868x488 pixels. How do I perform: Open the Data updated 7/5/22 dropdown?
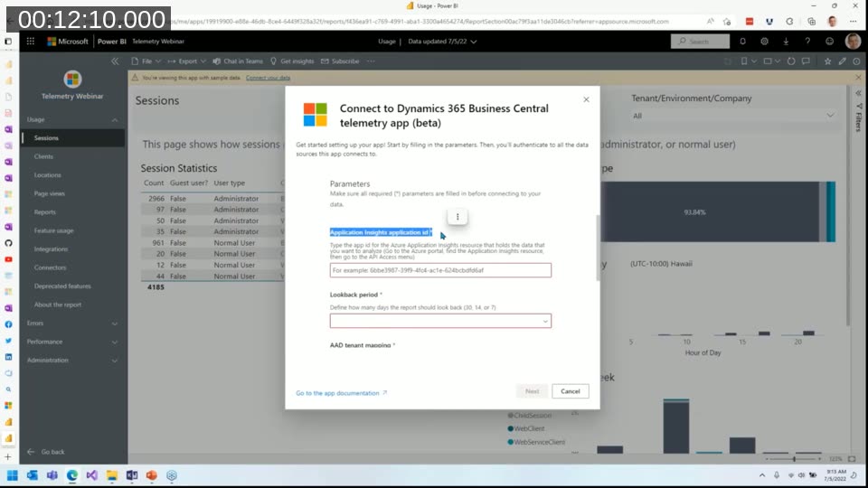[x=442, y=42]
